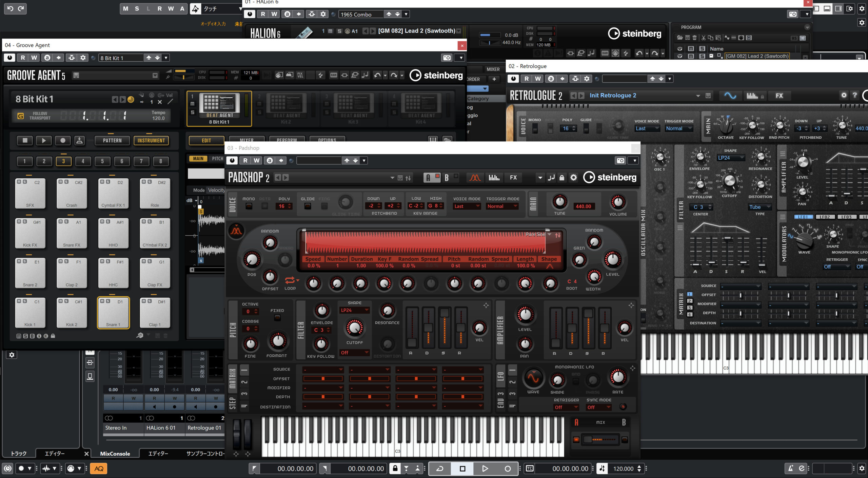Click the Redo arrow in the top toolbar
Screen dimensions: 868x478
click(x=21, y=8)
